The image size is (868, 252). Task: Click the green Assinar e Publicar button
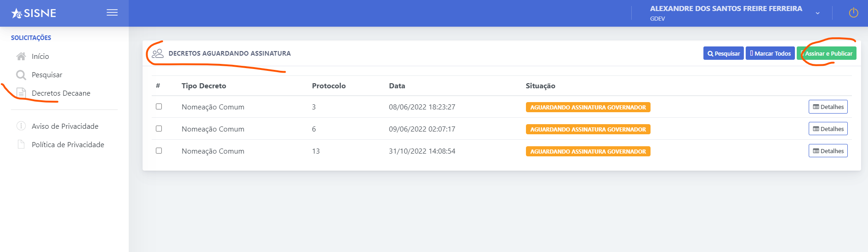pos(827,53)
